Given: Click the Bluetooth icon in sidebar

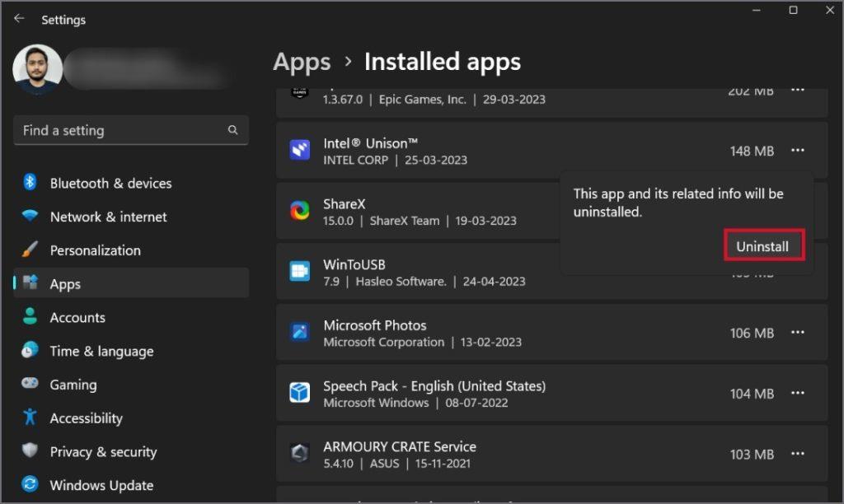Looking at the screenshot, I should (30, 182).
